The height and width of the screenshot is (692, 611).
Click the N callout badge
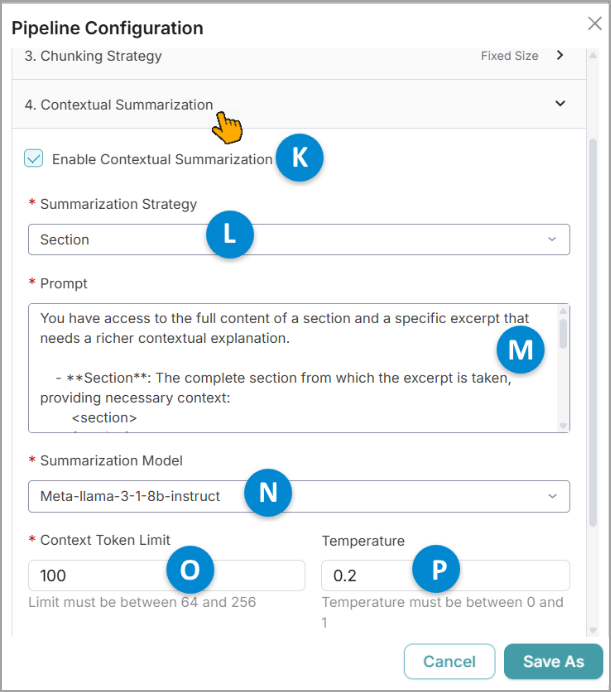(268, 493)
